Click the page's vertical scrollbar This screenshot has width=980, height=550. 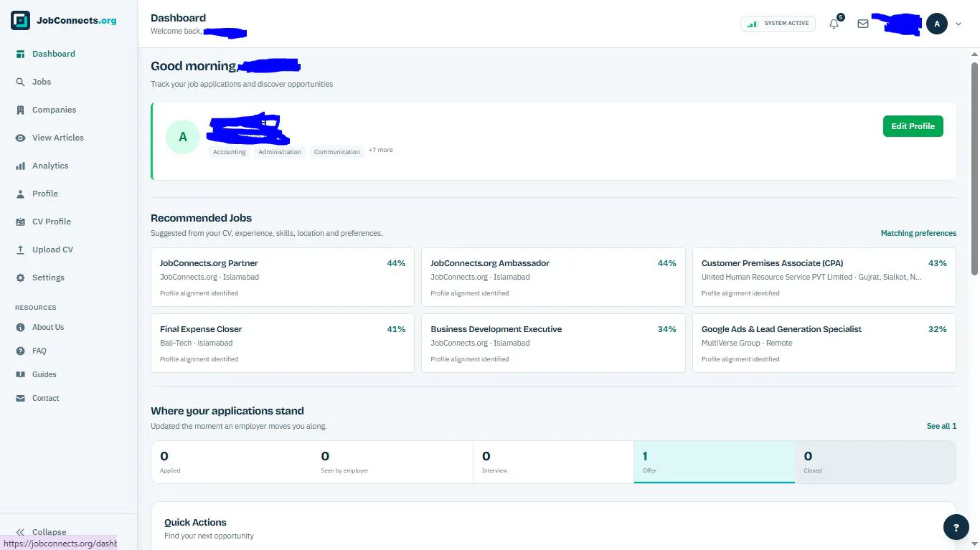tap(974, 169)
